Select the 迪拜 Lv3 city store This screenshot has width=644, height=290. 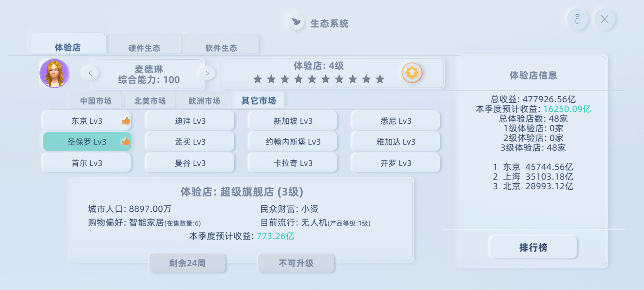tap(190, 121)
